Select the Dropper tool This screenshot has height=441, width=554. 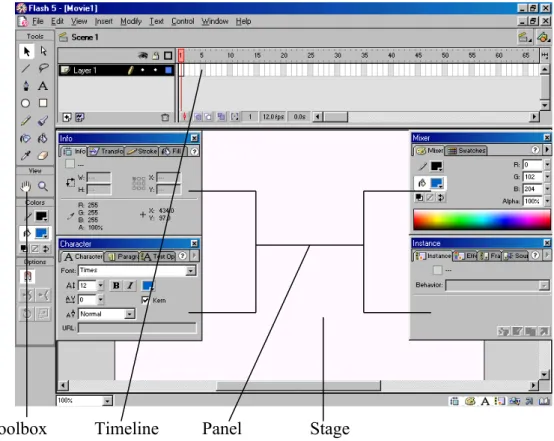tap(25, 155)
